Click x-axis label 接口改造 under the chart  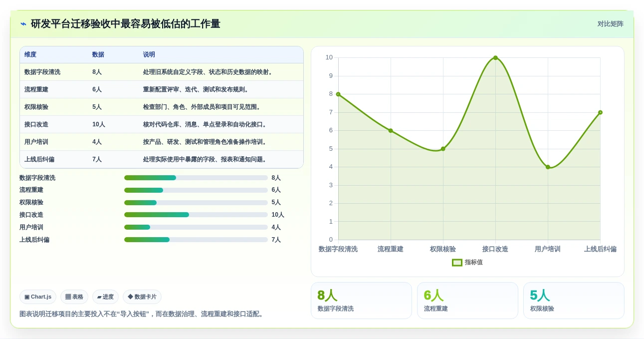(x=495, y=249)
